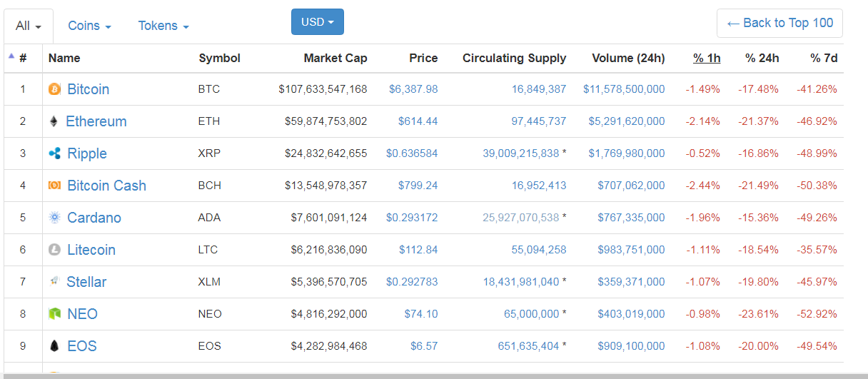The height and width of the screenshot is (379, 868).
Task: Select Bitcoin market cap $107,633,547,168
Action: pyautogui.click(x=323, y=89)
